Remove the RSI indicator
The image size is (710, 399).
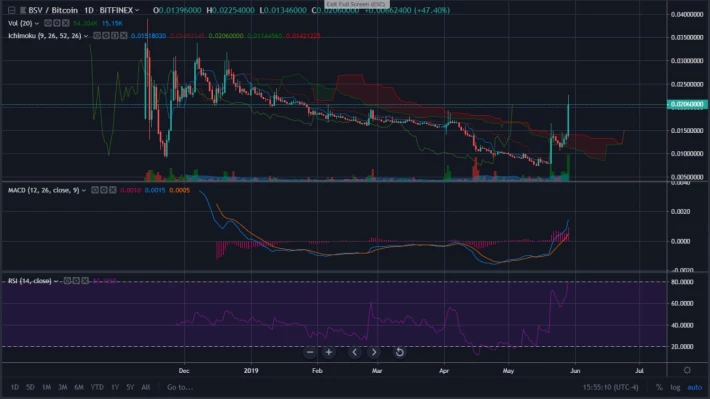click(x=85, y=281)
